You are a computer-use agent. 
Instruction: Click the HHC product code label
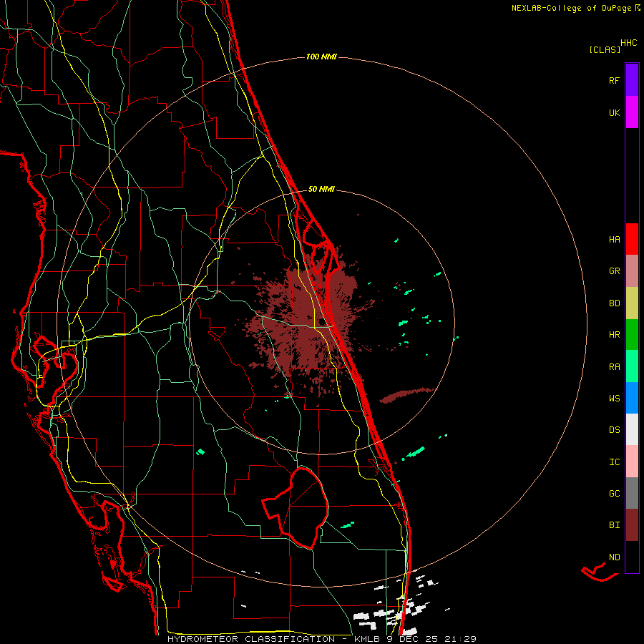pyautogui.click(x=629, y=43)
